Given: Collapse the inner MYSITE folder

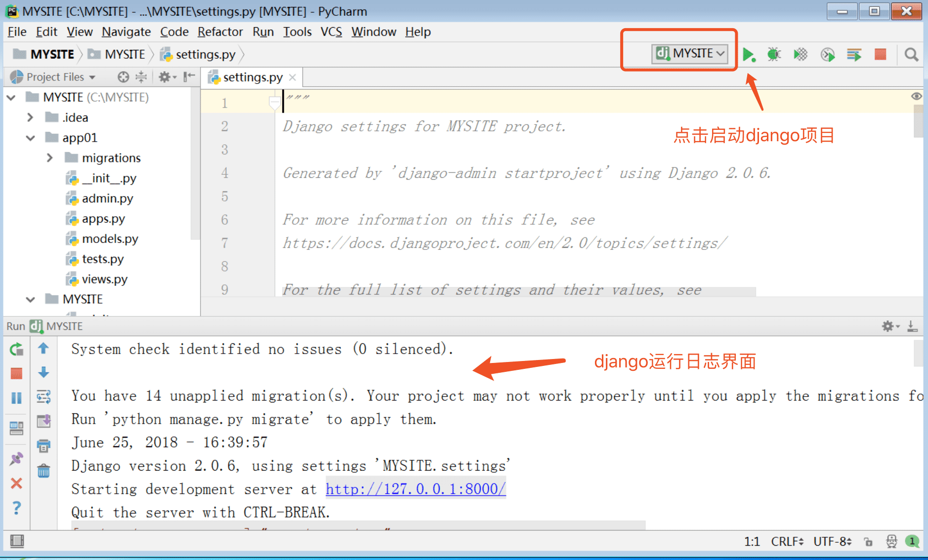Looking at the screenshot, I should 31,299.
